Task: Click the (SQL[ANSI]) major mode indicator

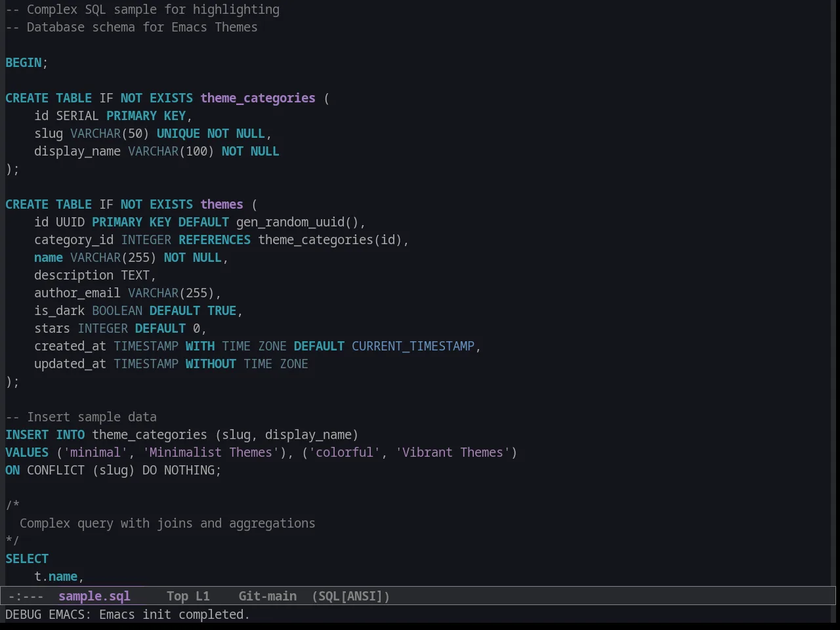Action: pos(351,596)
